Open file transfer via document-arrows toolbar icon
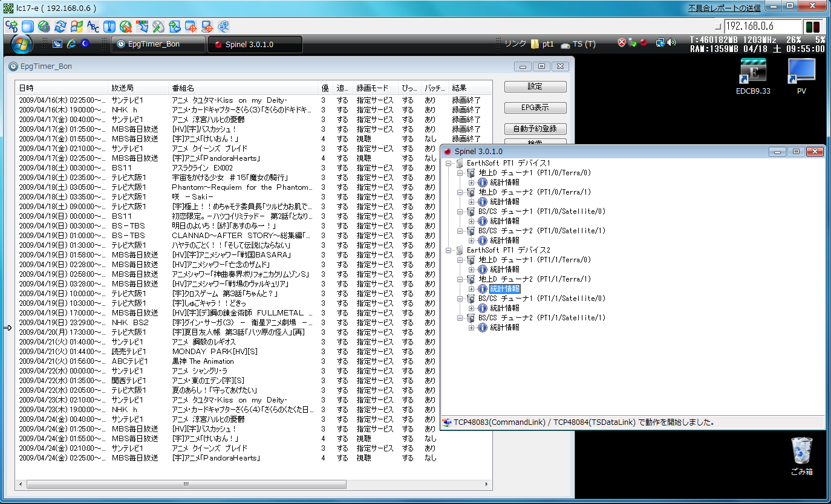 click(x=175, y=27)
